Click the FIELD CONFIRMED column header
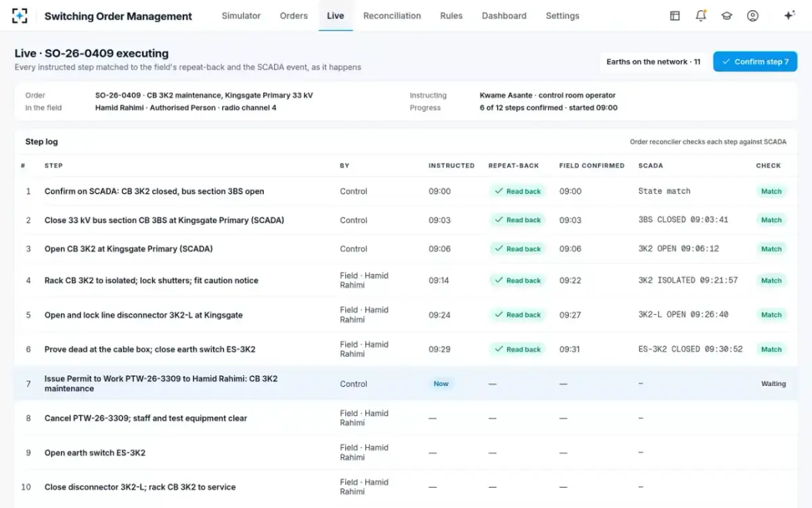The height and width of the screenshot is (508, 812). pyautogui.click(x=591, y=166)
